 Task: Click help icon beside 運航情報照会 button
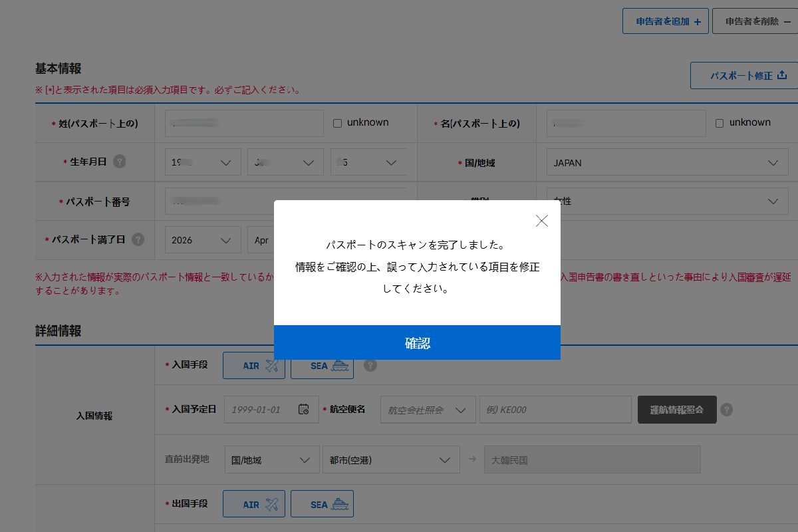pos(727,410)
